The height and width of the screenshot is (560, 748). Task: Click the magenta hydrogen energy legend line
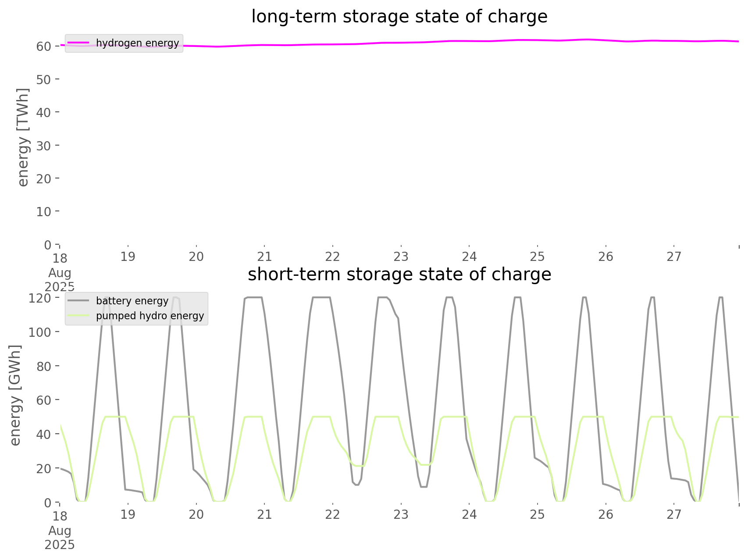tap(78, 43)
